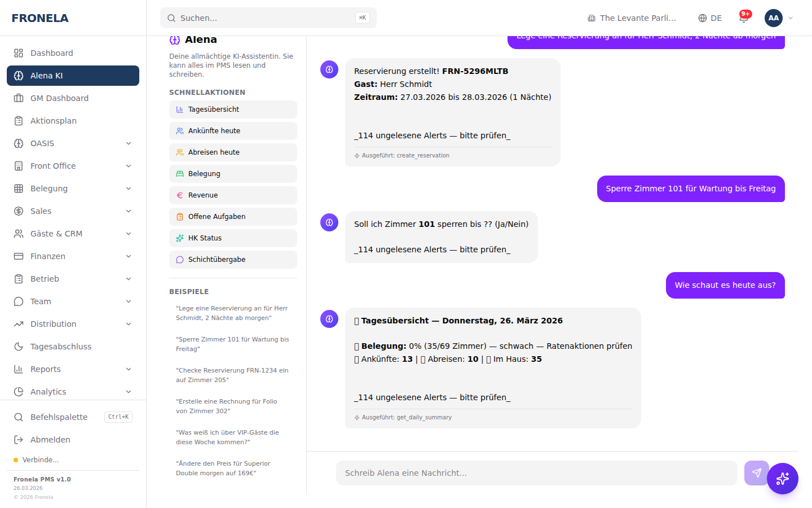Click the Abmelden logout link
Image resolution: width=812 pixels, height=508 pixels.
50,440
